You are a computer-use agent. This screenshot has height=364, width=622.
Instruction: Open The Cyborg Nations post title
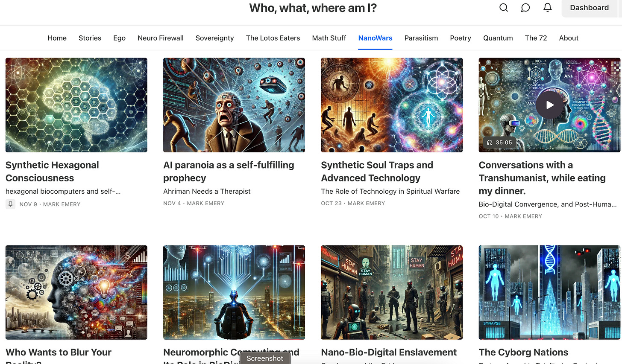pos(523,352)
